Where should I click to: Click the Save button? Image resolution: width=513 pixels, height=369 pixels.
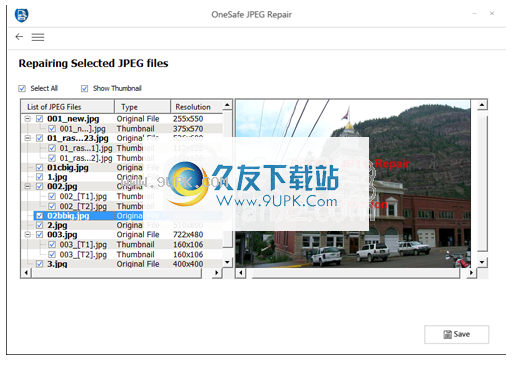point(456,334)
